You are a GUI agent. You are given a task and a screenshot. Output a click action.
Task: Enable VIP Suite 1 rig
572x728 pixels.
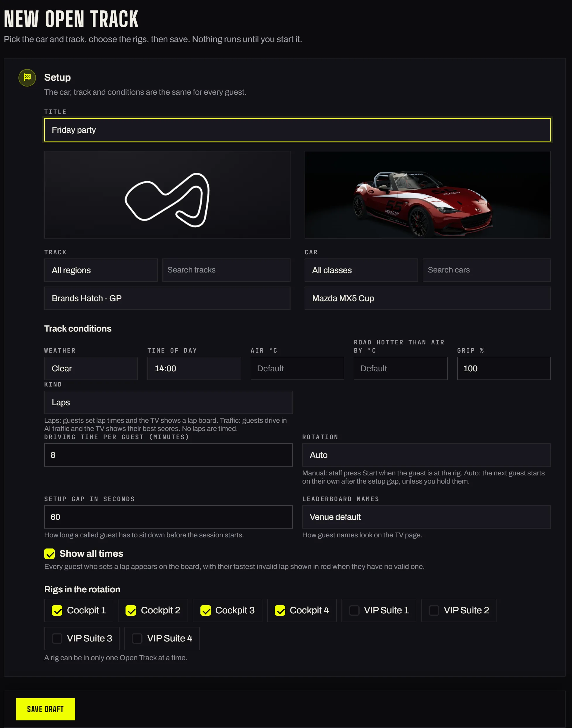(x=354, y=610)
